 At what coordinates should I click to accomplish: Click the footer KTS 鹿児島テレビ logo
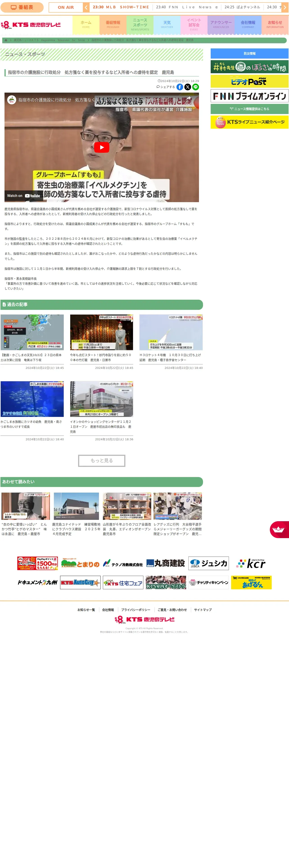[145, 619]
